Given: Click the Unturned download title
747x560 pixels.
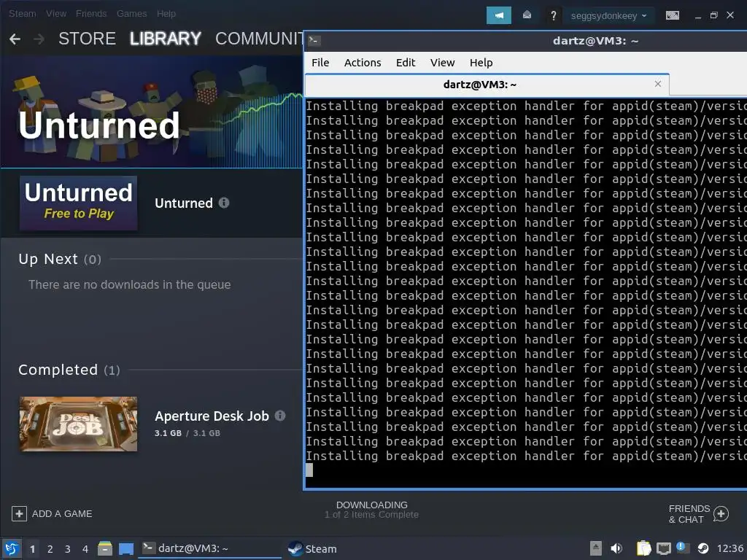Looking at the screenshot, I should point(183,203).
